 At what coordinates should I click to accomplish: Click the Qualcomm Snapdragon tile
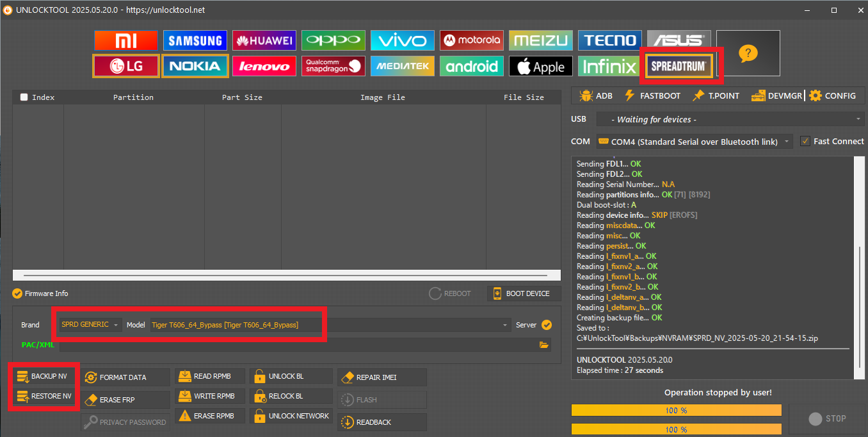coord(333,66)
